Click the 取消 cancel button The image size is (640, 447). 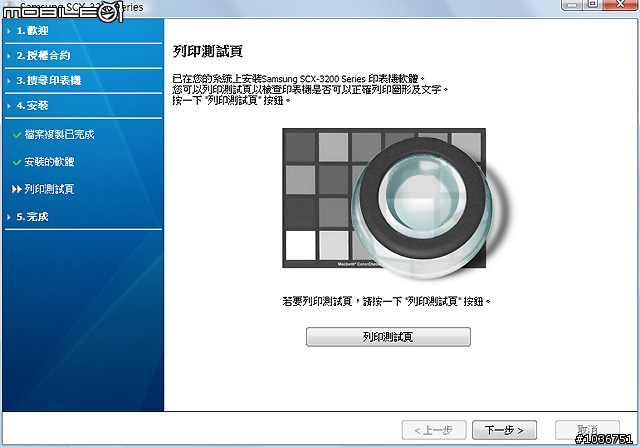[587, 430]
